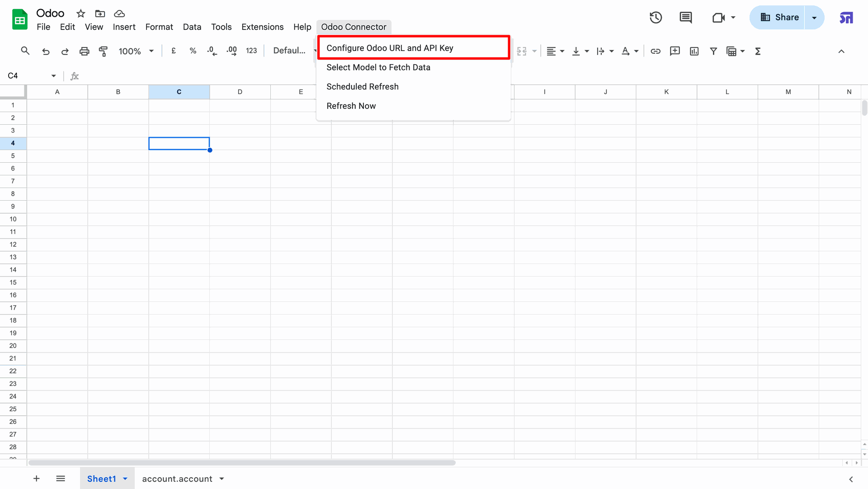The image size is (868, 489).
Task: Click the insert chart icon
Action: tap(694, 51)
